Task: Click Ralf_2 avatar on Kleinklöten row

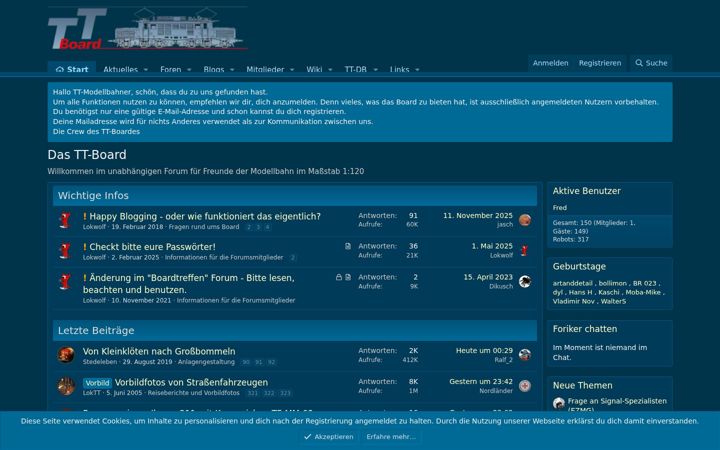Action: (525, 355)
